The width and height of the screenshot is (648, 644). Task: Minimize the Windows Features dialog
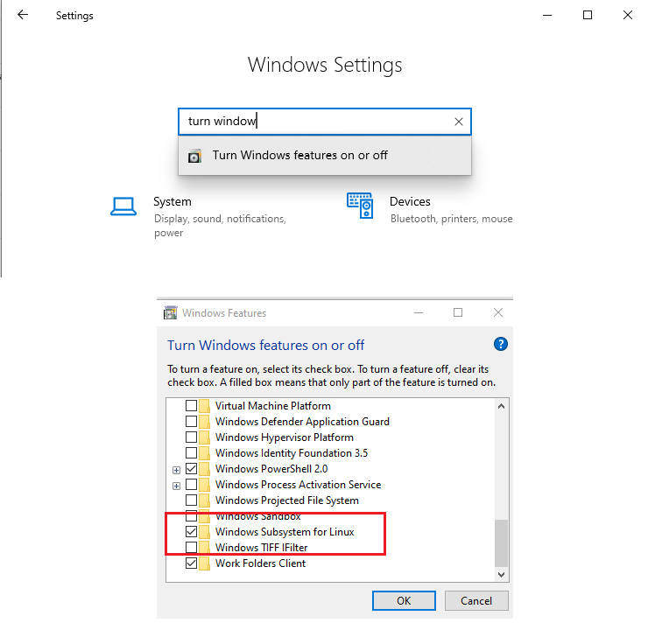(419, 312)
